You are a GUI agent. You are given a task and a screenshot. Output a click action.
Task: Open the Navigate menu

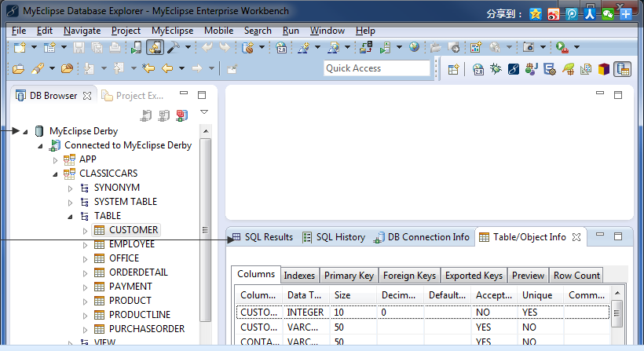pyautogui.click(x=82, y=31)
